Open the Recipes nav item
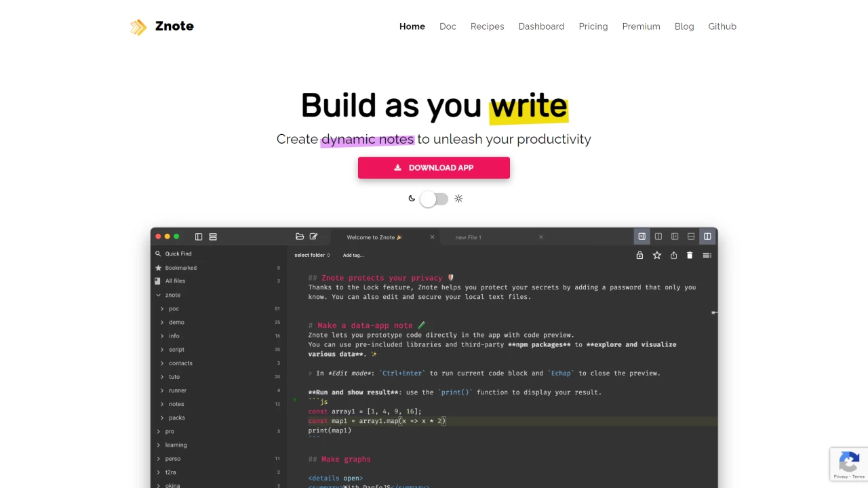 [x=488, y=26]
